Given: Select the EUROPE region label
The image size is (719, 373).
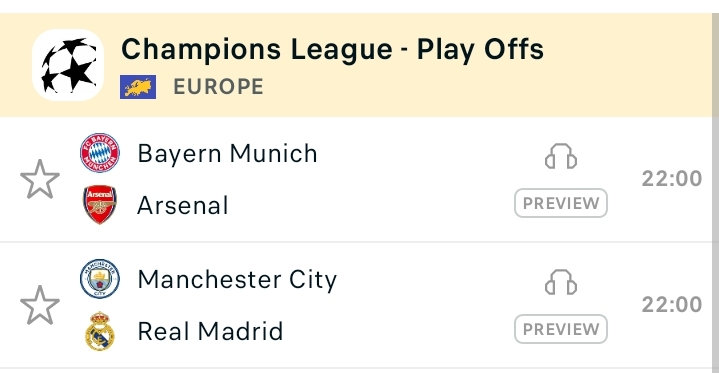Looking at the screenshot, I should pos(218,87).
